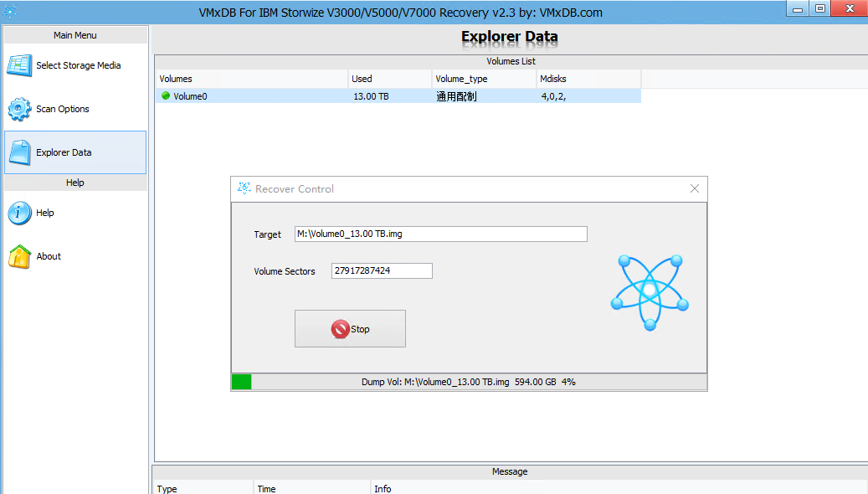The height and width of the screenshot is (494, 868).
Task: Click the Help section header
Action: (75, 183)
